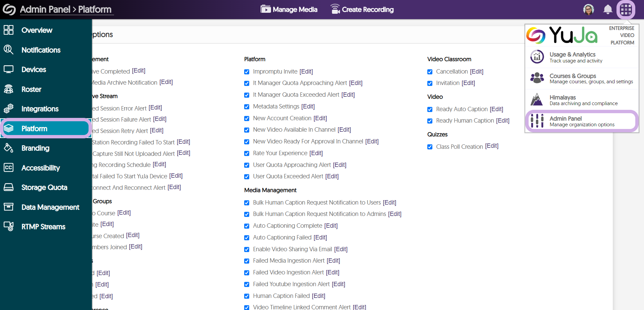Screen dimensions: 644x310
Task: Click the YuJa logo in top-left corner
Action: pyautogui.click(x=9, y=9)
